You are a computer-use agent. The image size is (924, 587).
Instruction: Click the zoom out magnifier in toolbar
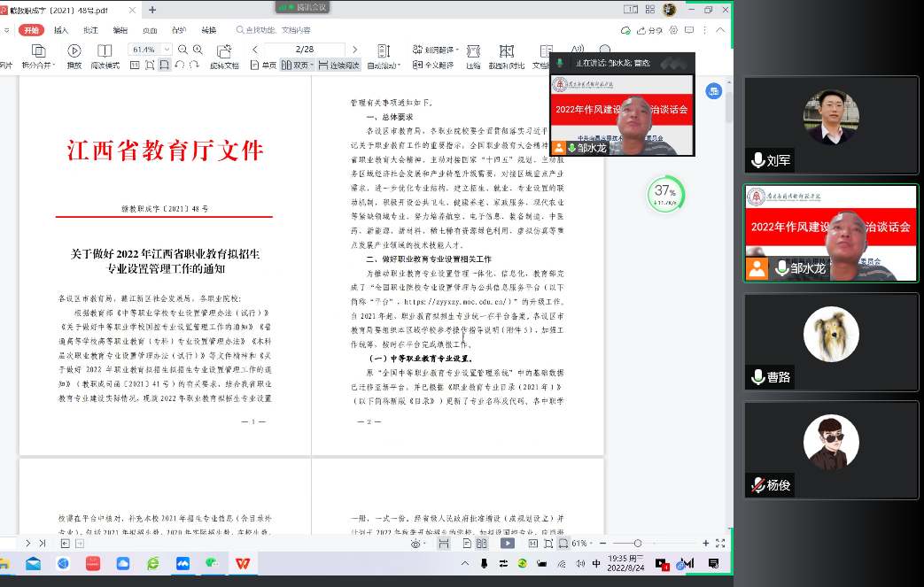coord(183,50)
